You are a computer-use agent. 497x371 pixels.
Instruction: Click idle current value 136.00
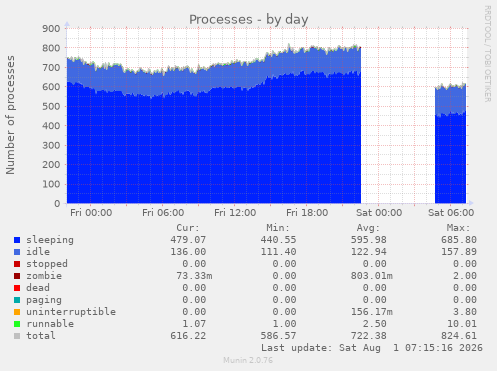point(188,252)
